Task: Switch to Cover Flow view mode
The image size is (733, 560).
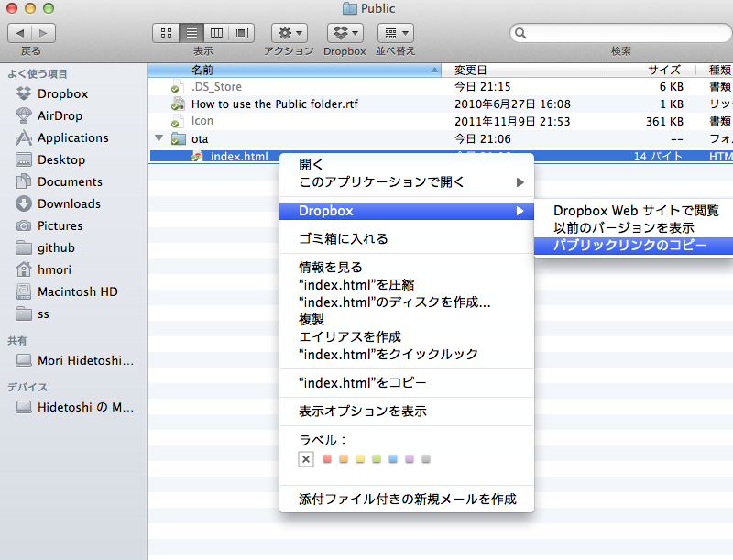Action: tap(240, 33)
